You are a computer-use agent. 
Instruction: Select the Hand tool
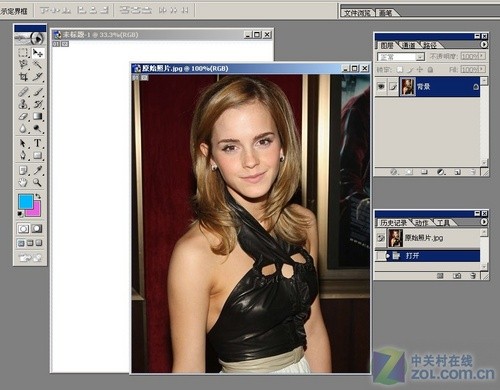(23, 182)
